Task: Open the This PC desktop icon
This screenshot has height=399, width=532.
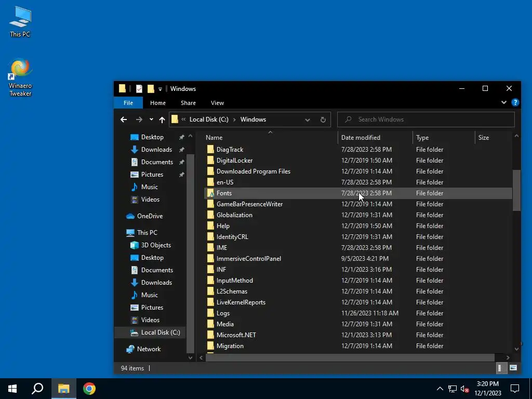Action: [x=20, y=21]
